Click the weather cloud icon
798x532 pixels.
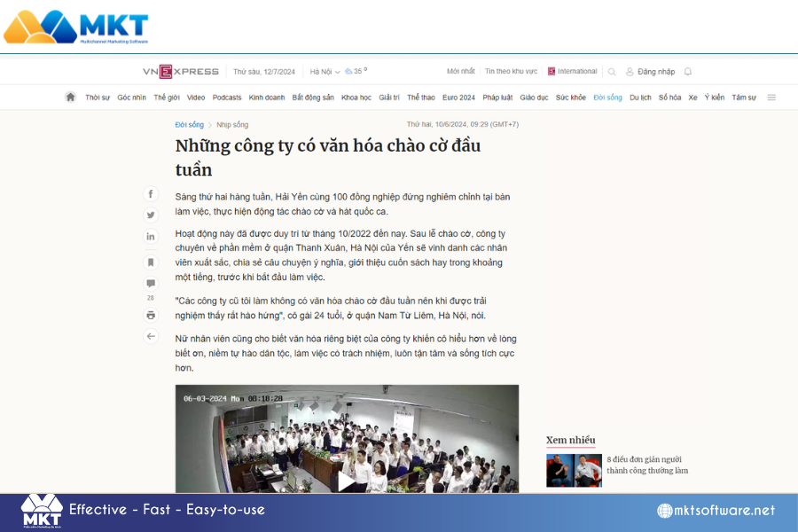348,71
